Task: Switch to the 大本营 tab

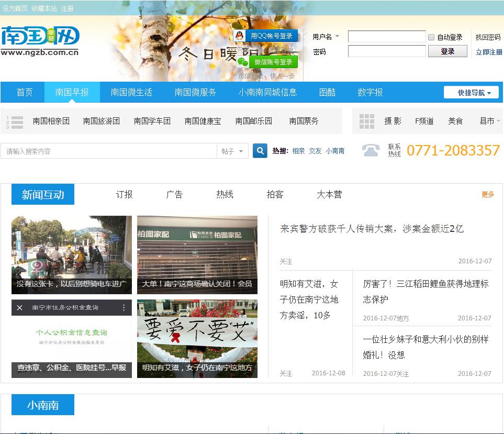Action: 329,195
